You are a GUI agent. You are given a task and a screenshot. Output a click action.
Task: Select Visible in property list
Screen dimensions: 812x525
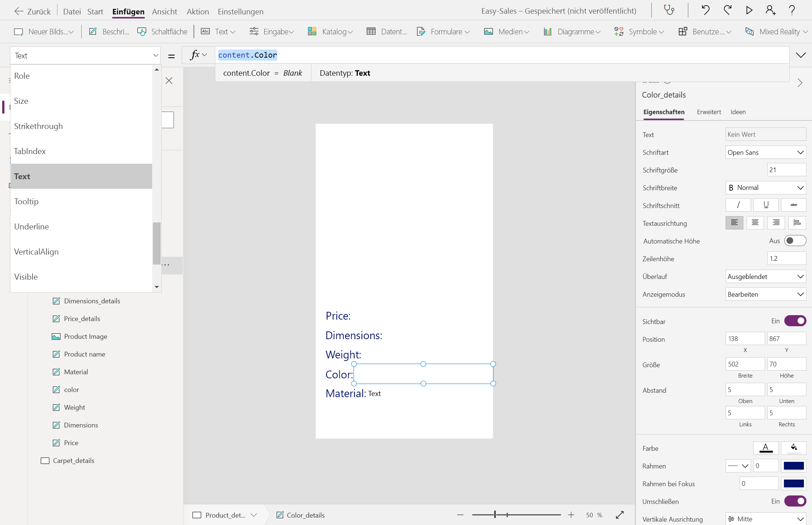(x=81, y=277)
